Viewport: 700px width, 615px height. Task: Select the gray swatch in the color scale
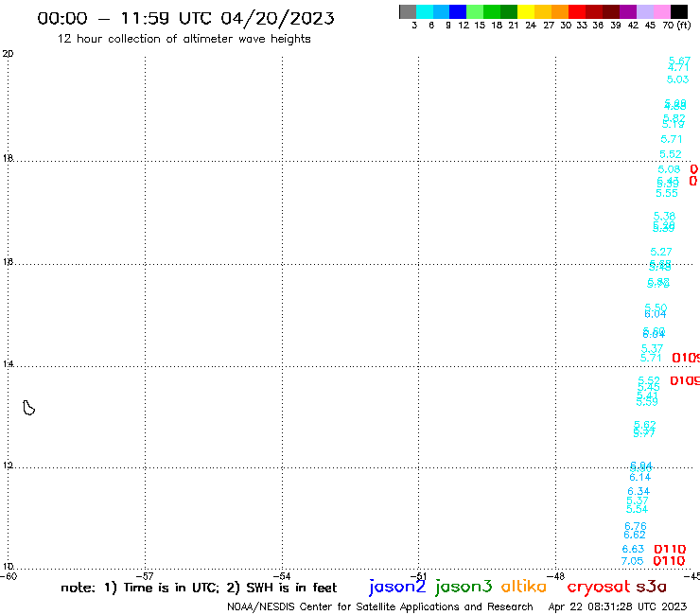pos(408,11)
